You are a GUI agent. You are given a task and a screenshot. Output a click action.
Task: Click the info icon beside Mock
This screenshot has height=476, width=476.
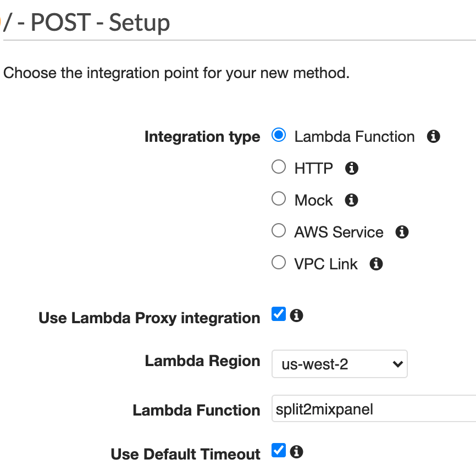[x=351, y=200]
